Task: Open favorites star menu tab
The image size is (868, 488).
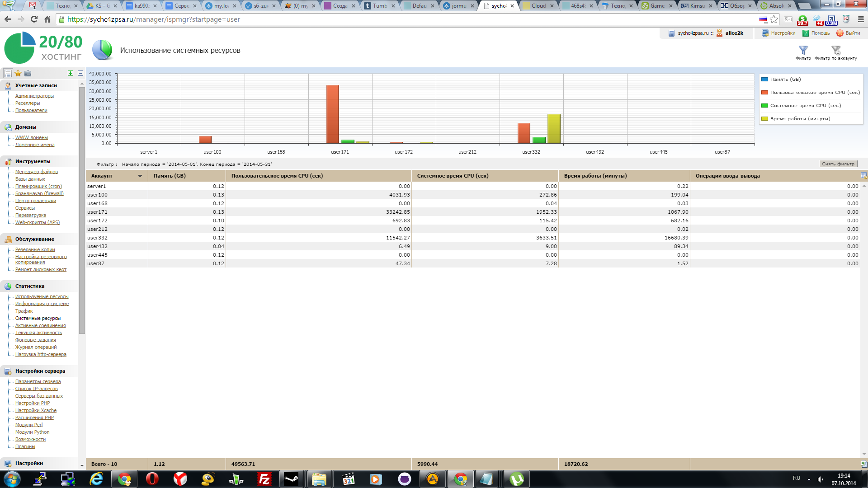Action: pos(18,73)
